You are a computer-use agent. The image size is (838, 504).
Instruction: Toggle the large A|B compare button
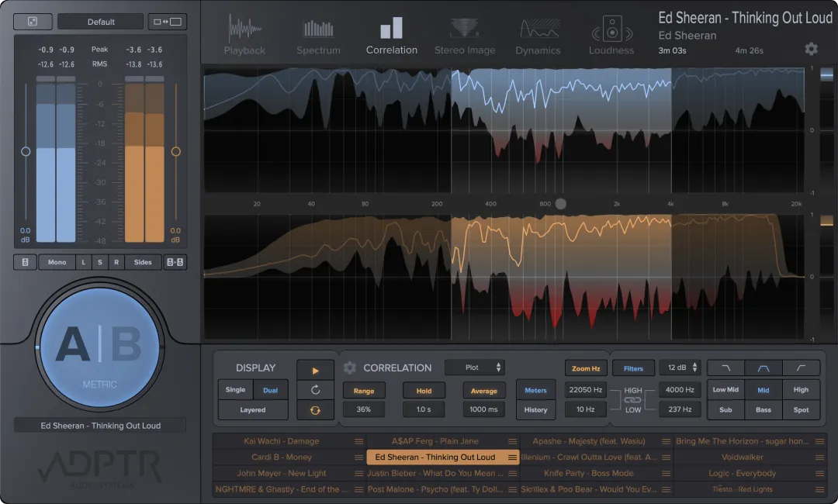[99, 347]
